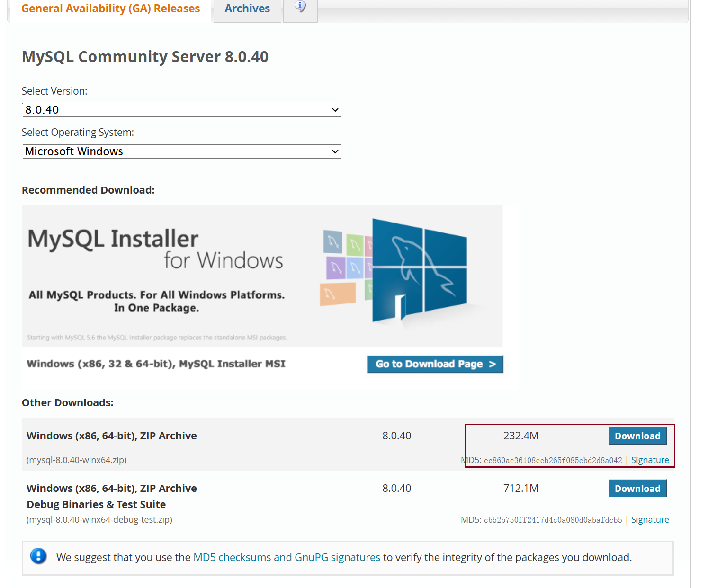Click the Select Operating System: label

point(78,133)
